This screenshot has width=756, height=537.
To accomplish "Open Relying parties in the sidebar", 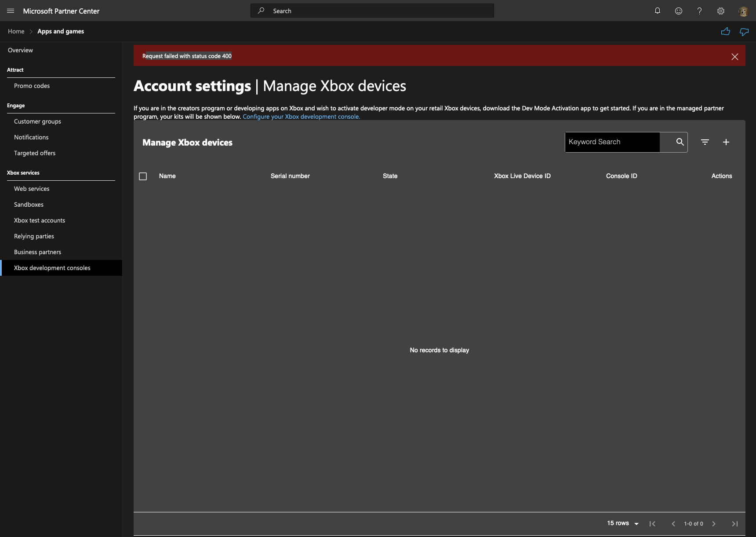I will point(34,236).
